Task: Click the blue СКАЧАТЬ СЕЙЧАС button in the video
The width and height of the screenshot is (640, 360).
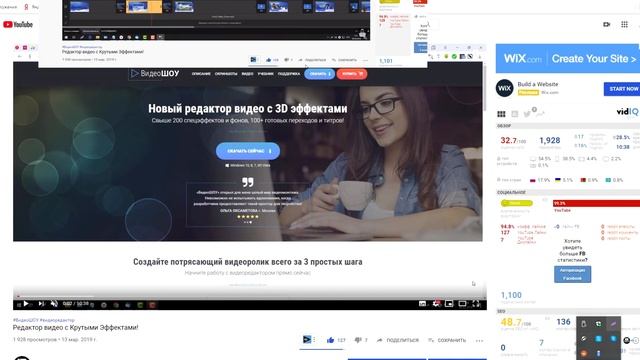Action: click(248, 151)
